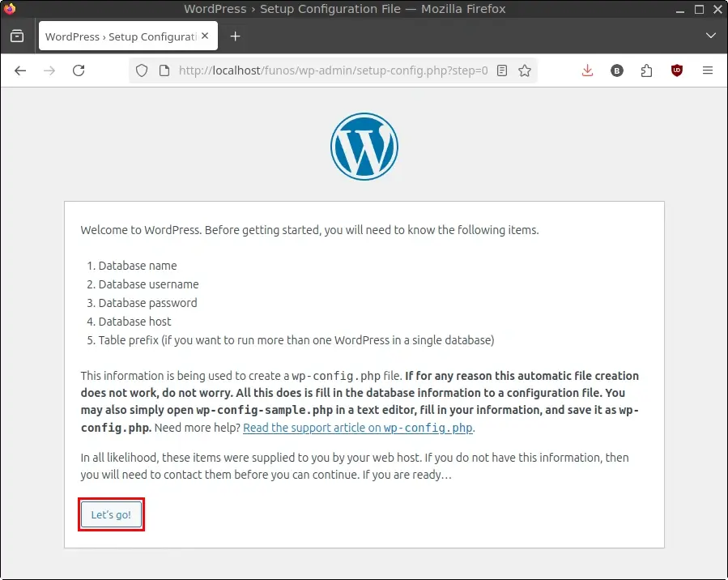Reload the current page
Viewport: 728px width, 580px height.
click(x=79, y=70)
